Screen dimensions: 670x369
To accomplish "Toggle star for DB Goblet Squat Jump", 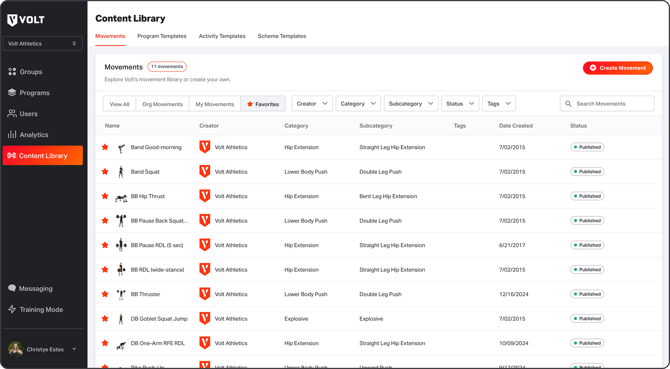I will click(105, 318).
